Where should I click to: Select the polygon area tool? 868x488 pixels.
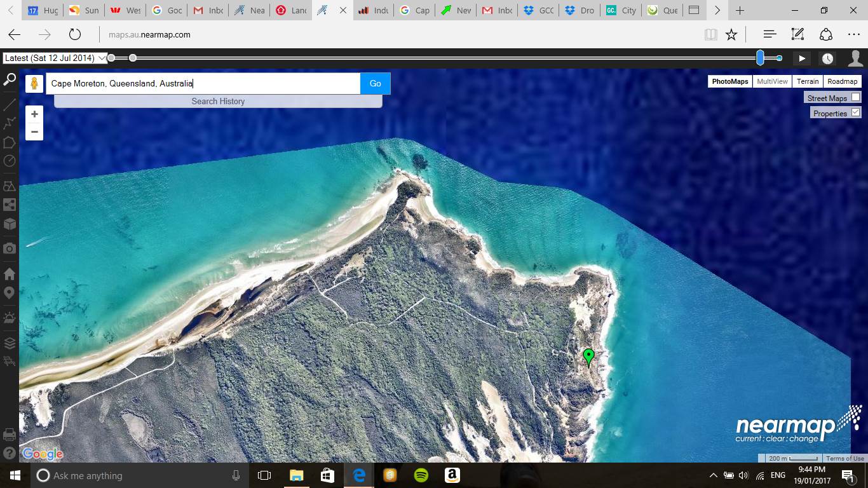pos(10,142)
